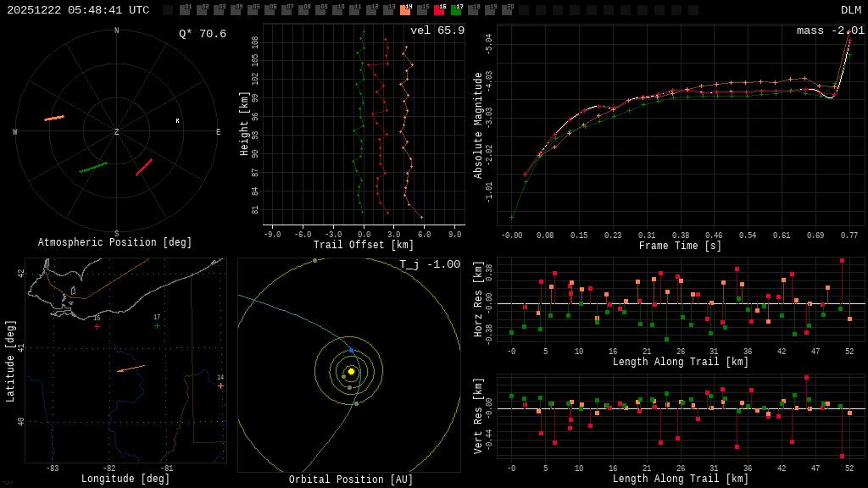Click the Absolute Magnitude axis label
The width and height of the screenshot is (868, 488).
pyautogui.click(x=478, y=125)
